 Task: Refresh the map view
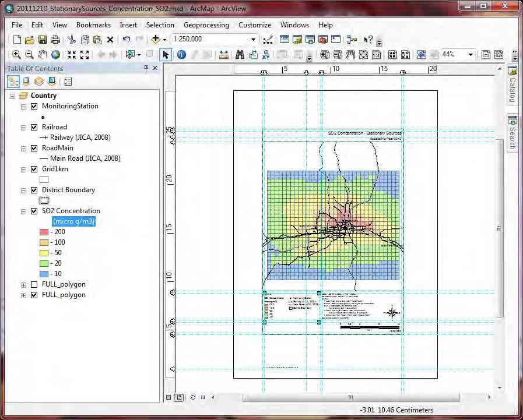[x=193, y=397]
